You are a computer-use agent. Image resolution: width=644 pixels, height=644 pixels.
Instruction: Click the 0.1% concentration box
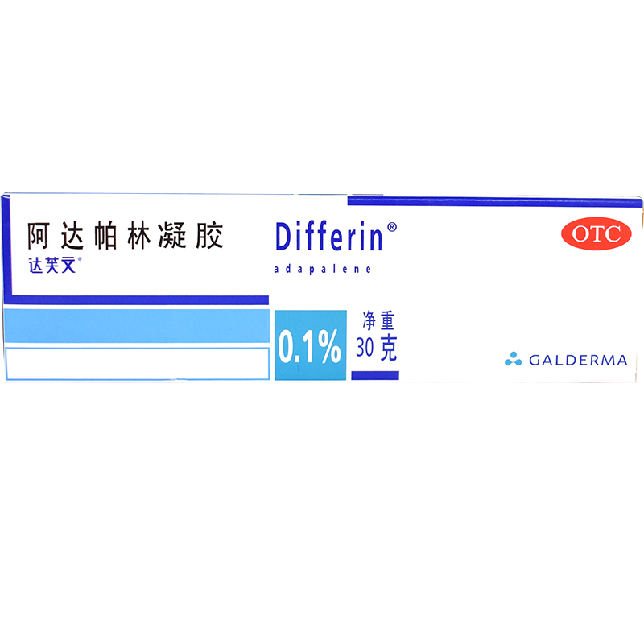(x=310, y=345)
